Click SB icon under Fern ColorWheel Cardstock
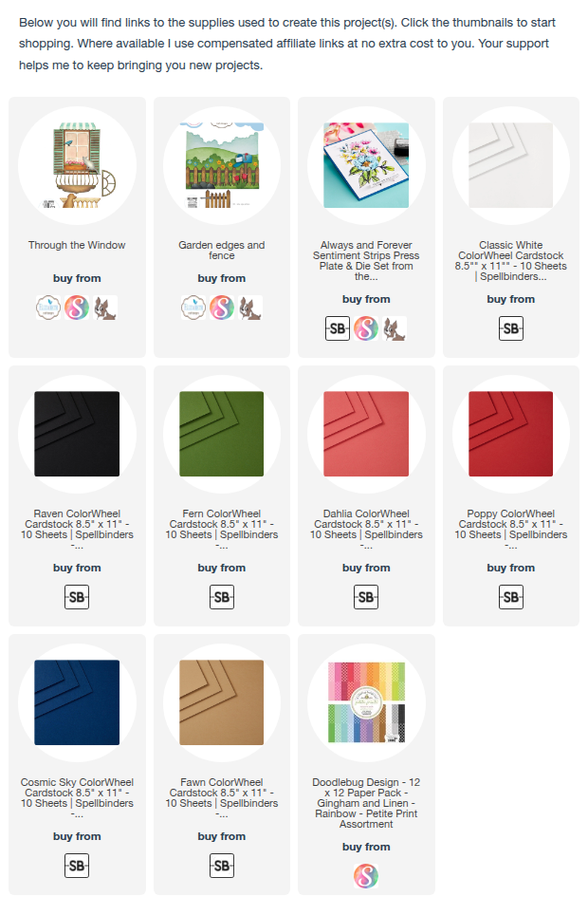The width and height of the screenshot is (588, 915). [x=222, y=597]
